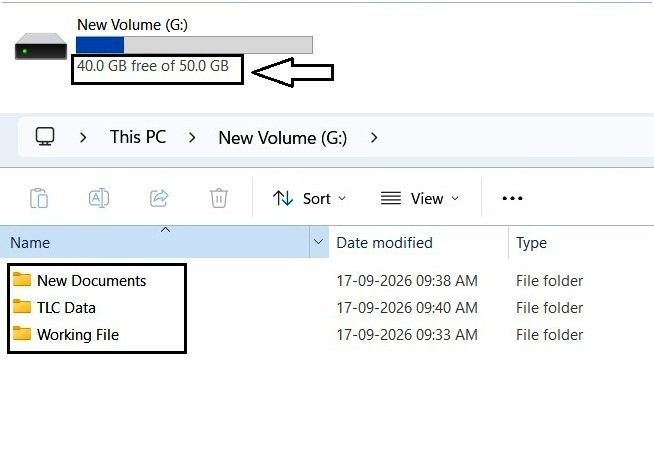Click the New Documents folder name
This screenshot has height=456, width=654.
pyautogui.click(x=91, y=281)
